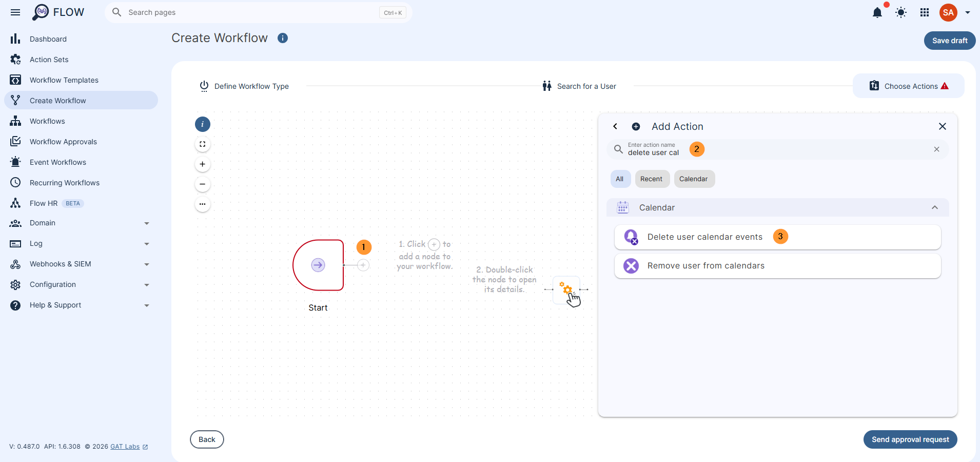This screenshot has width=980, height=462.
Task: Zoom out on the workflow canvas
Action: 203,184
